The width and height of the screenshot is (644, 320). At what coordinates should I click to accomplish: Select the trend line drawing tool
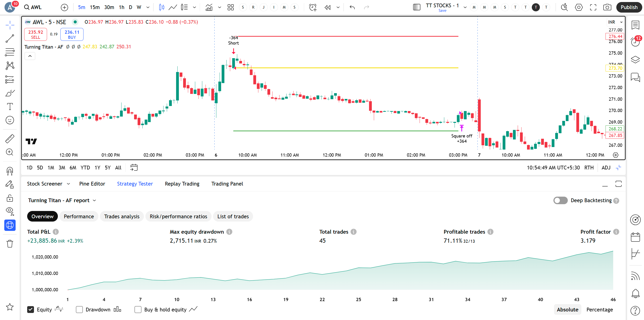pos(10,39)
